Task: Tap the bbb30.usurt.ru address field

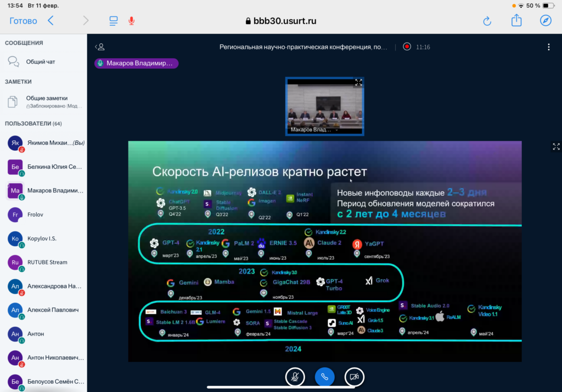Action: coord(281,21)
